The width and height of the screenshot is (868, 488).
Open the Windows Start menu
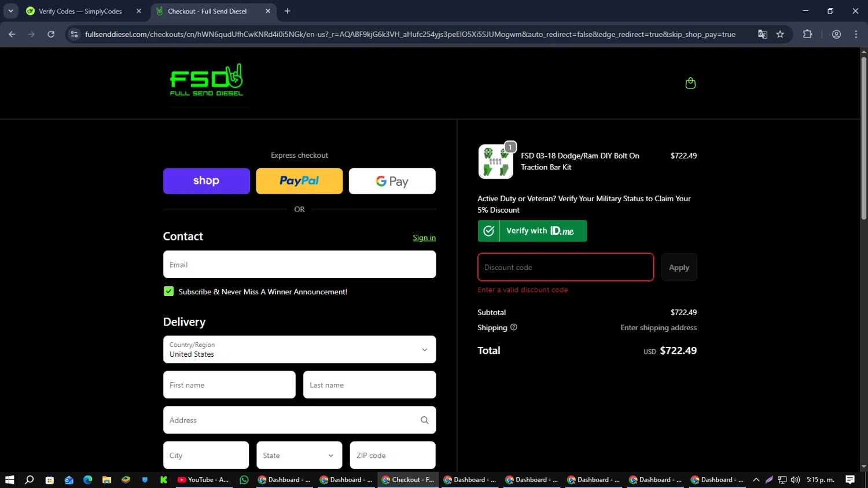pos(9,480)
